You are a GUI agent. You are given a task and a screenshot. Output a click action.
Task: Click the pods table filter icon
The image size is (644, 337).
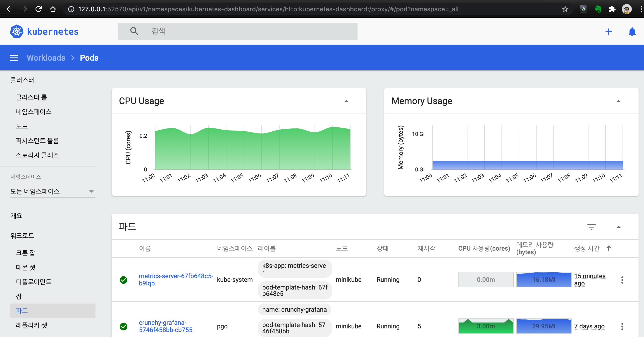(591, 227)
